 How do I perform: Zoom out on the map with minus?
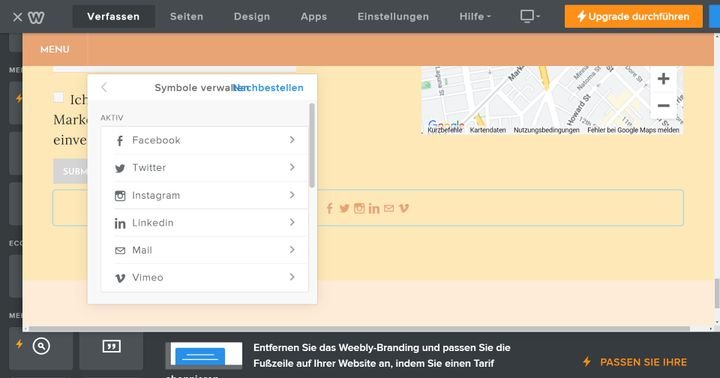tap(663, 106)
